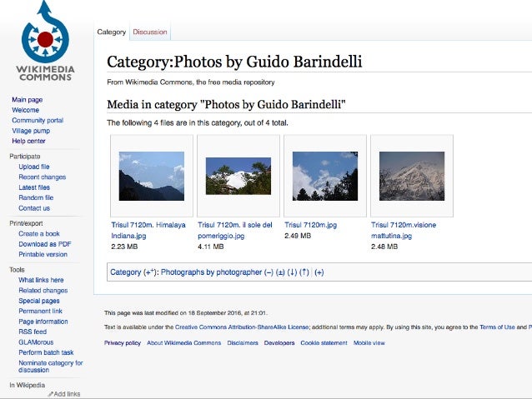
Task: Click What links here
Action: click(x=41, y=280)
